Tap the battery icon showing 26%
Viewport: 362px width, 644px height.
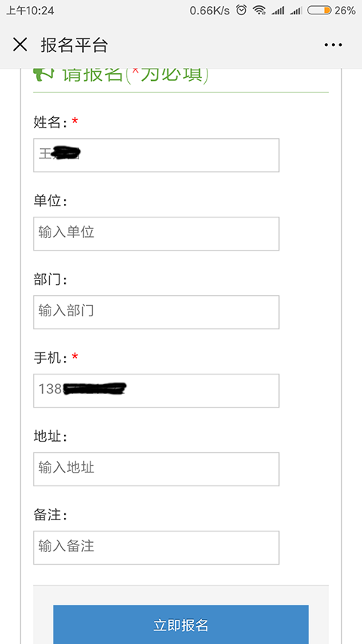(319, 11)
